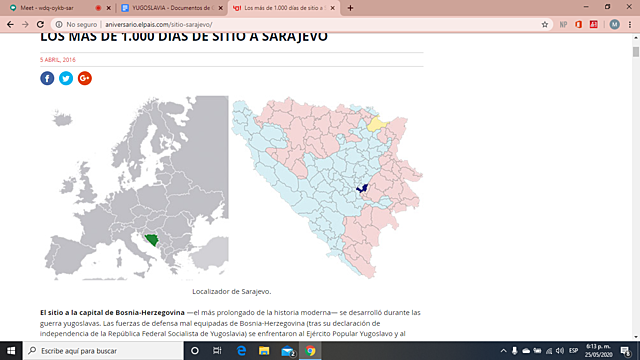The image size is (640, 360).
Task: Click the Bosnia municipalities map image
Action: [327, 188]
